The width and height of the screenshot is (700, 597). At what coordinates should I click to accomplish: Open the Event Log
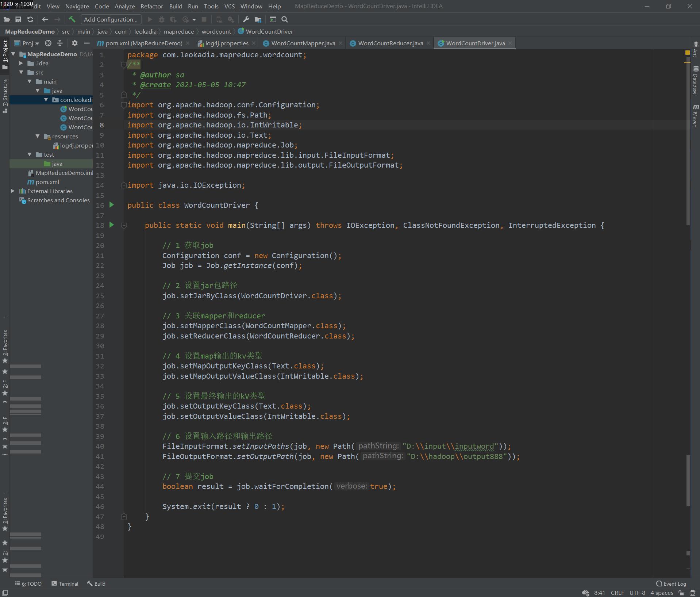pyautogui.click(x=671, y=583)
